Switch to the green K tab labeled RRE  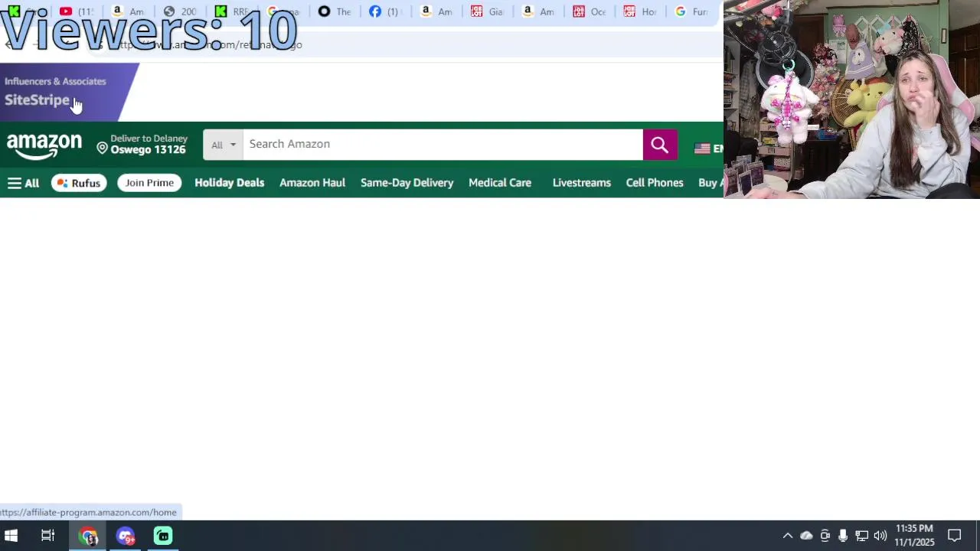[x=231, y=11]
